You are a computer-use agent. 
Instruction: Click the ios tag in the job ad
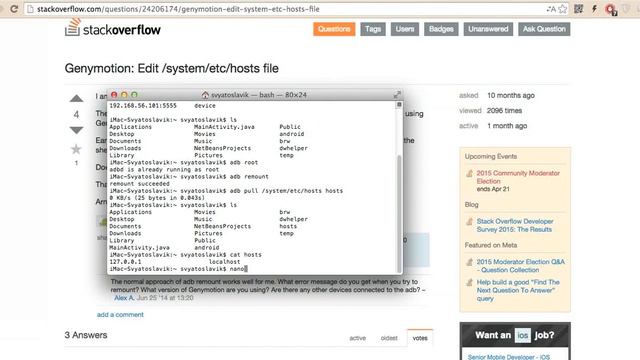pyautogui.click(x=522, y=336)
